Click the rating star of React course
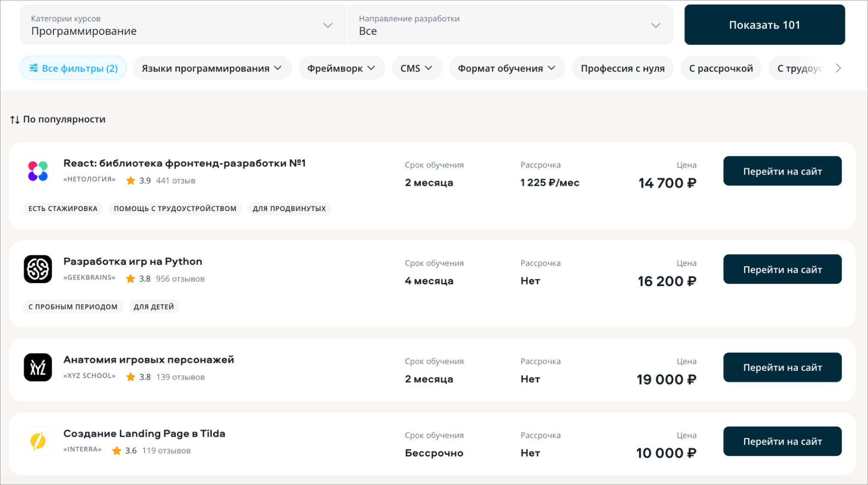Viewport: 868px width, 485px height. [131, 181]
